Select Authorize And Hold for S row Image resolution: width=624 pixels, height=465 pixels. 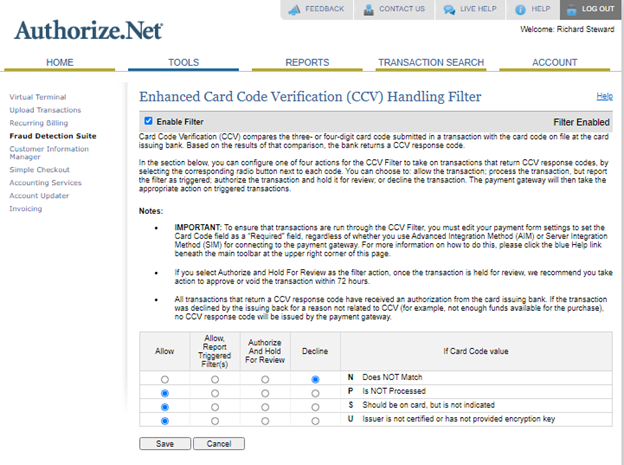click(x=265, y=407)
